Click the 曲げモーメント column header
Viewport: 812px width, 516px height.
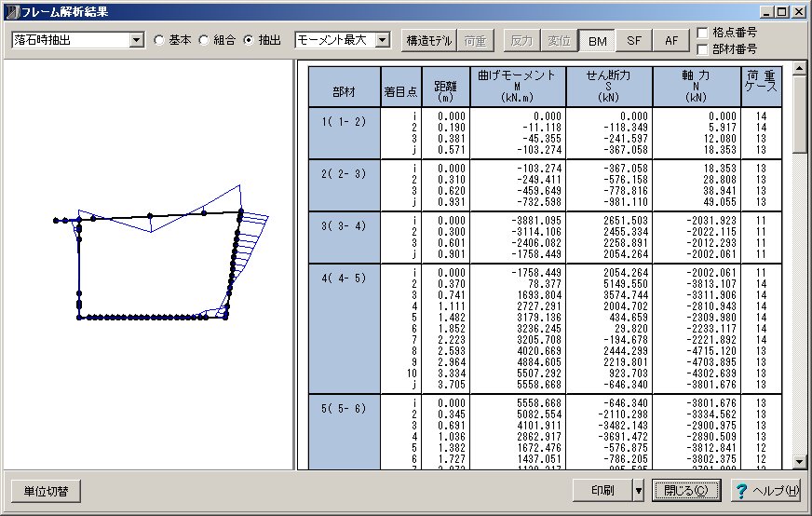click(518, 87)
